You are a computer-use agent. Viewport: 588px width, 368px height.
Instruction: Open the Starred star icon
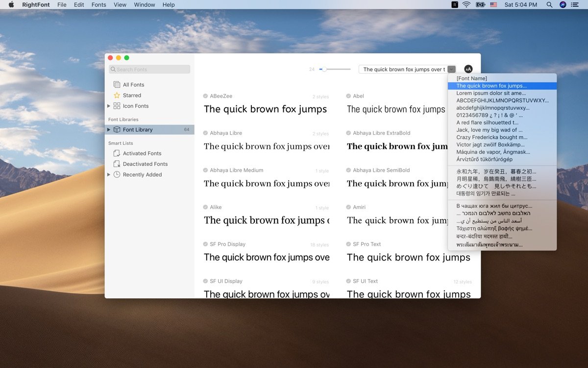[117, 95]
